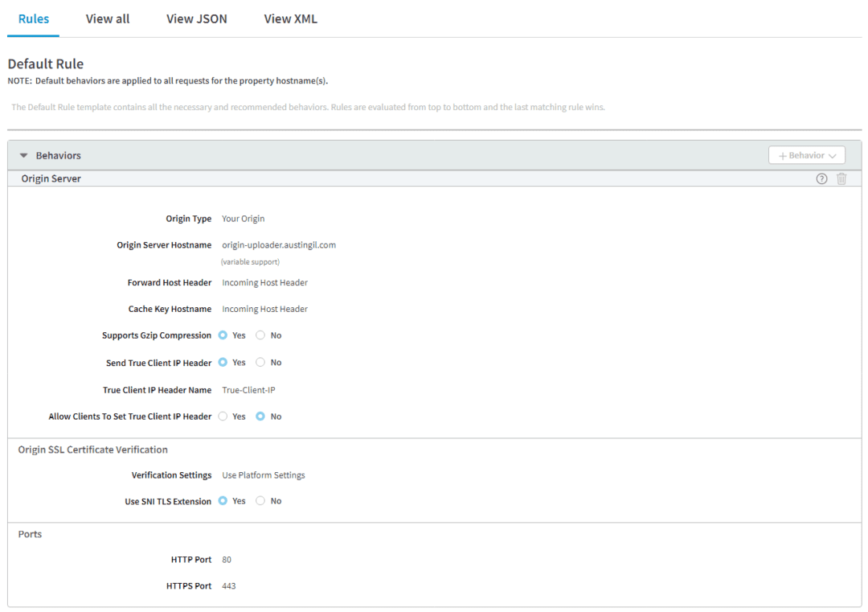Set Supports Gzip Compression to Yes
The height and width of the screenshot is (612, 868).
223,335
